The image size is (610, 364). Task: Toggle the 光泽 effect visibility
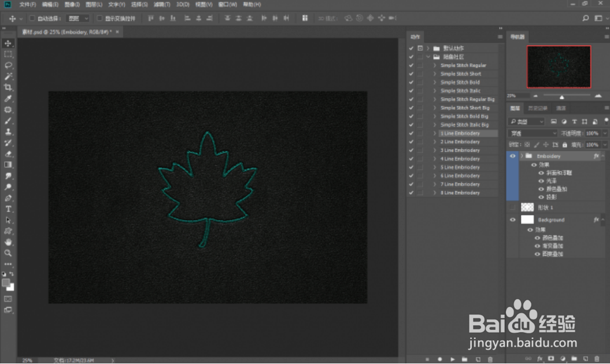coord(541,181)
